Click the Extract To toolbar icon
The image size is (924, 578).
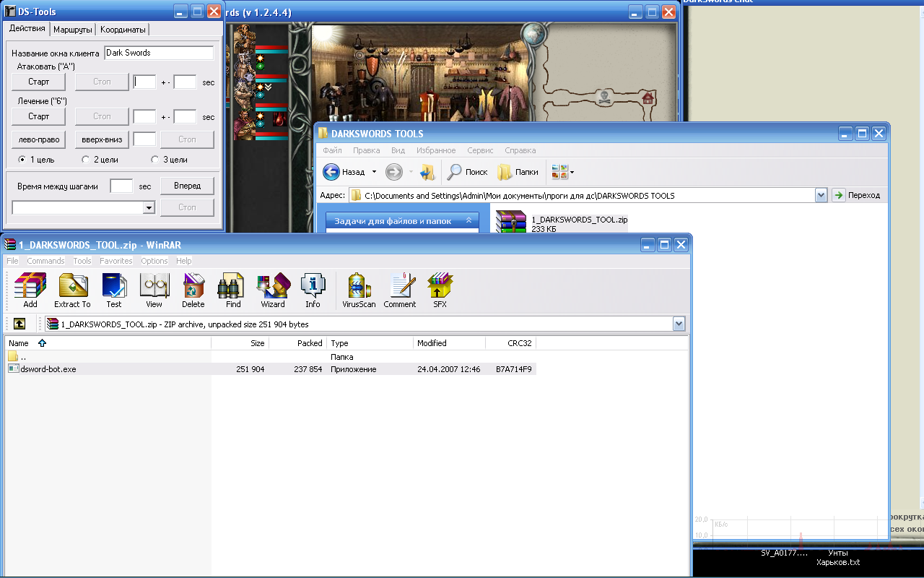tap(72, 290)
